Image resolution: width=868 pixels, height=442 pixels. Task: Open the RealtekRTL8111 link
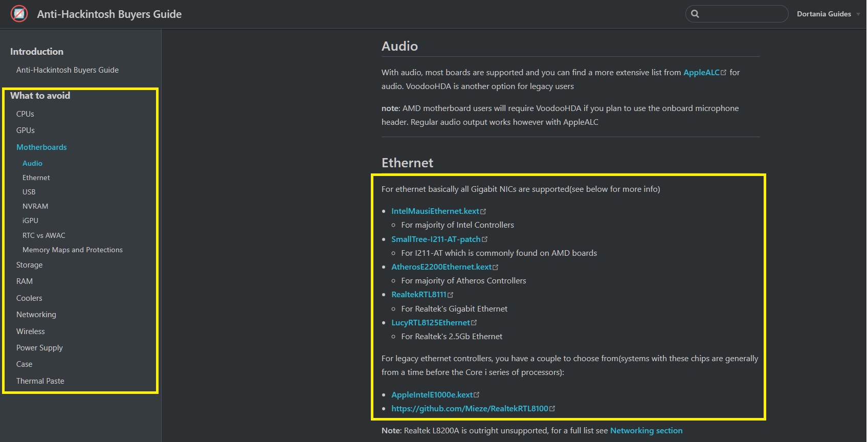point(419,295)
